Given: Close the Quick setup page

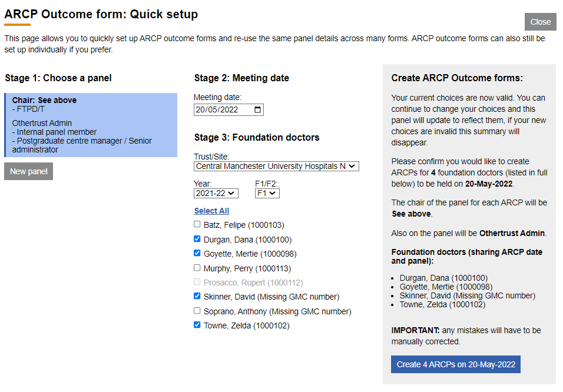Looking at the screenshot, I should point(540,22).
